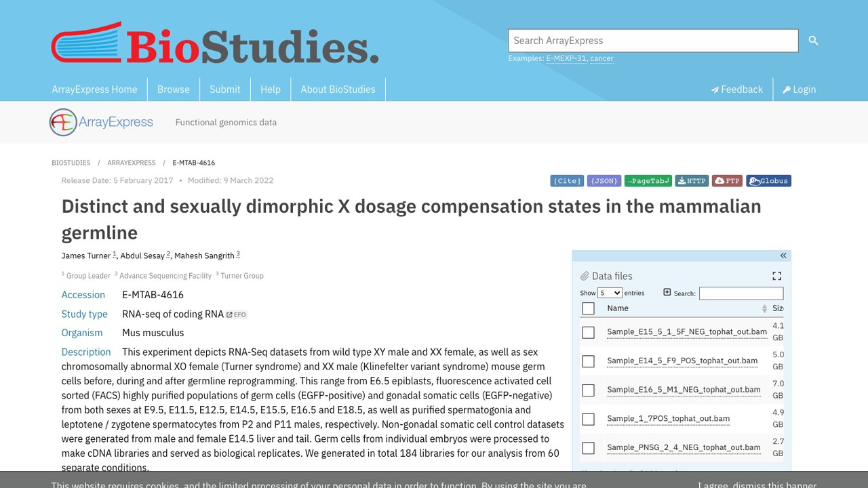Click the Cite button

(x=567, y=181)
